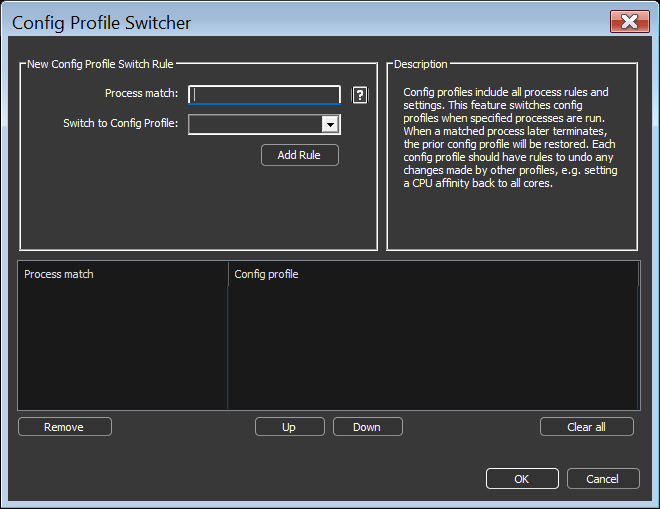Click the Clear all button
Image resolution: width=660 pixels, height=509 pixels.
[x=586, y=427]
